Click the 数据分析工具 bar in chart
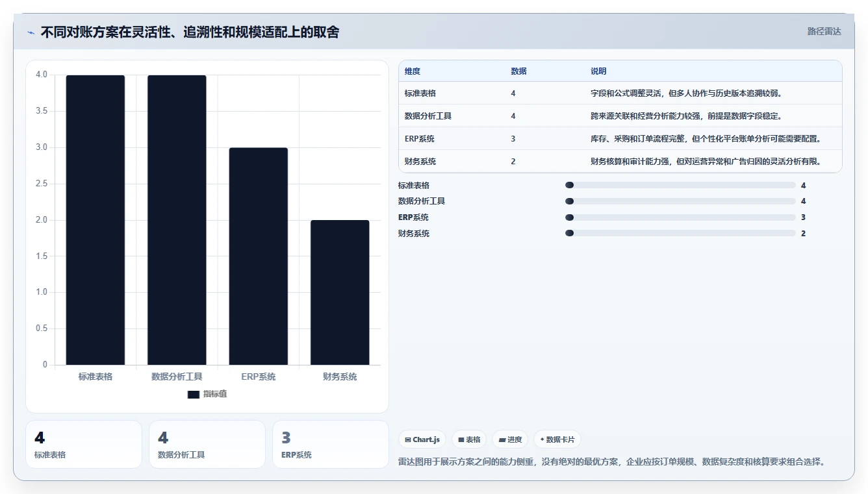This screenshot has width=868, height=494. pyautogui.click(x=177, y=220)
